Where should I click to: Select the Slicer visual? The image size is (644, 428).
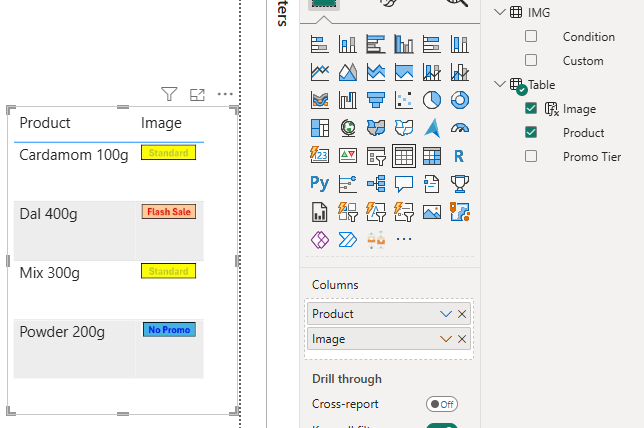pos(376,156)
